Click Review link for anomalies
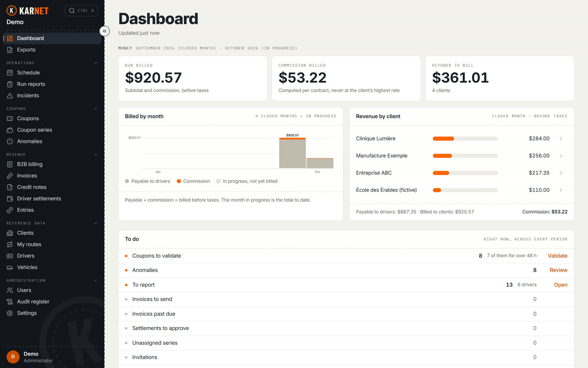 click(x=559, y=270)
